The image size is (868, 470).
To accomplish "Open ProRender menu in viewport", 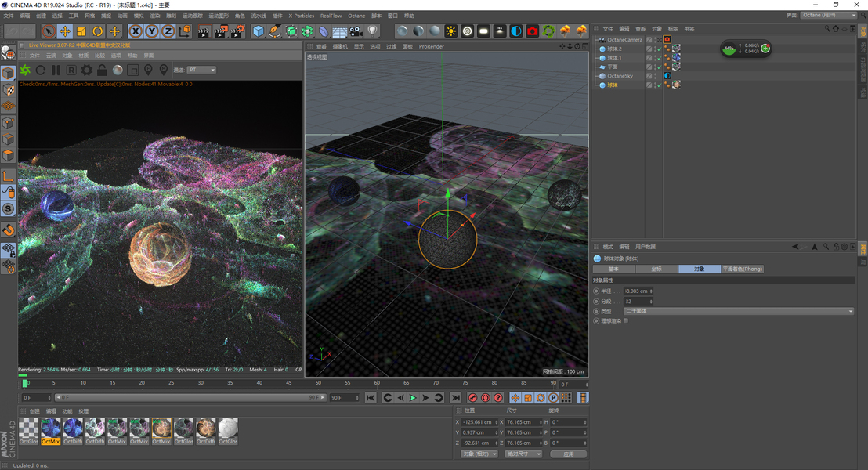I will pos(431,46).
